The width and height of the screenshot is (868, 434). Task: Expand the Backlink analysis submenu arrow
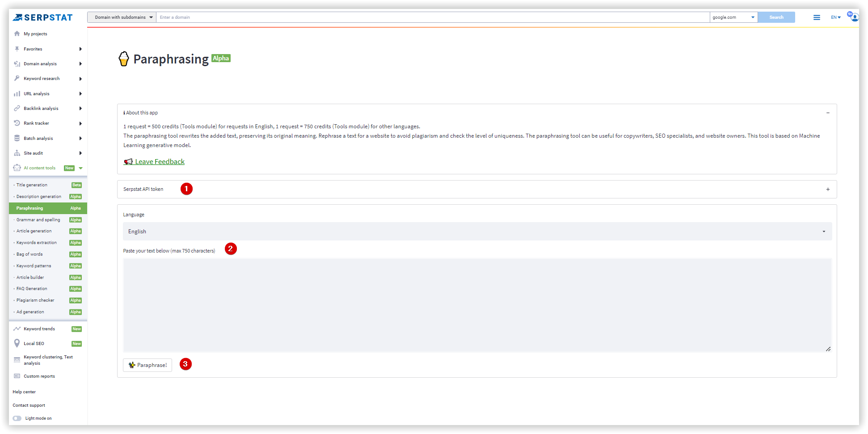pyautogui.click(x=80, y=108)
